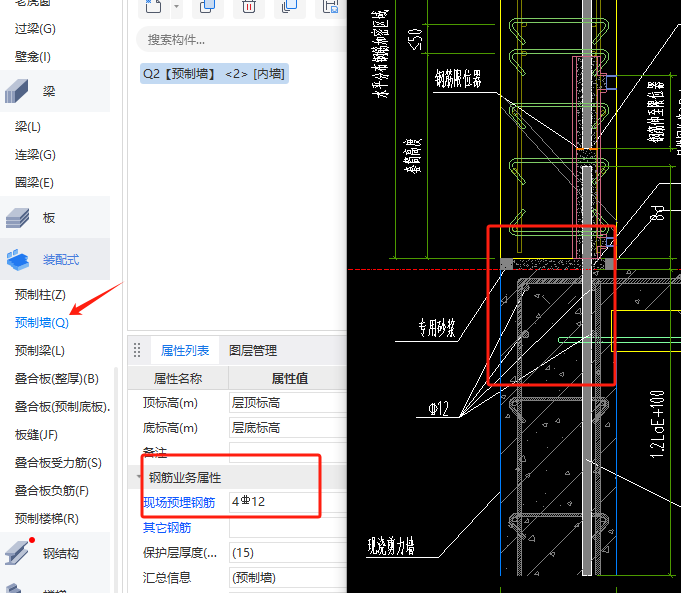
Task: Expand the 钢结构 category header
Action: [x=55, y=553]
